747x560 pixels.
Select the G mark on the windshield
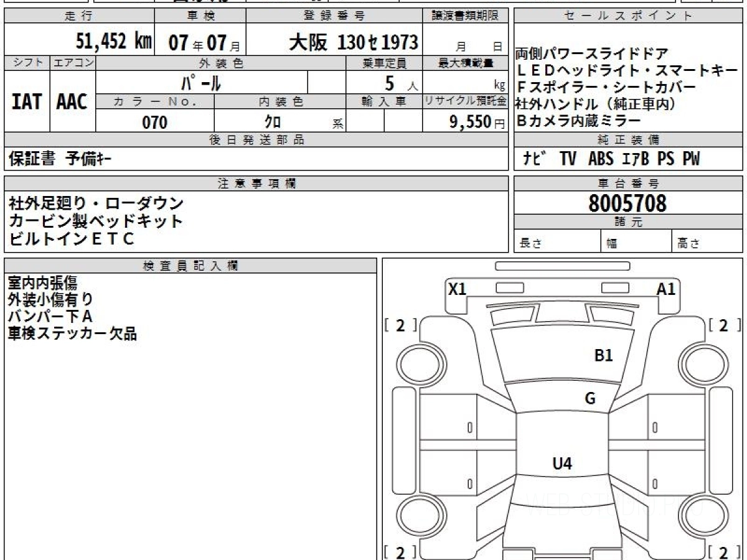click(590, 398)
